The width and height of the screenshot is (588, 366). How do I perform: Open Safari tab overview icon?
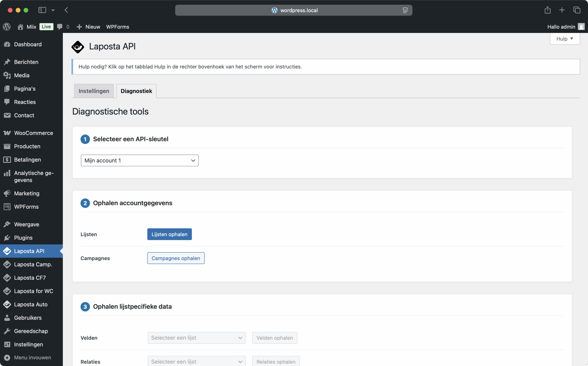click(x=577, y=10)
